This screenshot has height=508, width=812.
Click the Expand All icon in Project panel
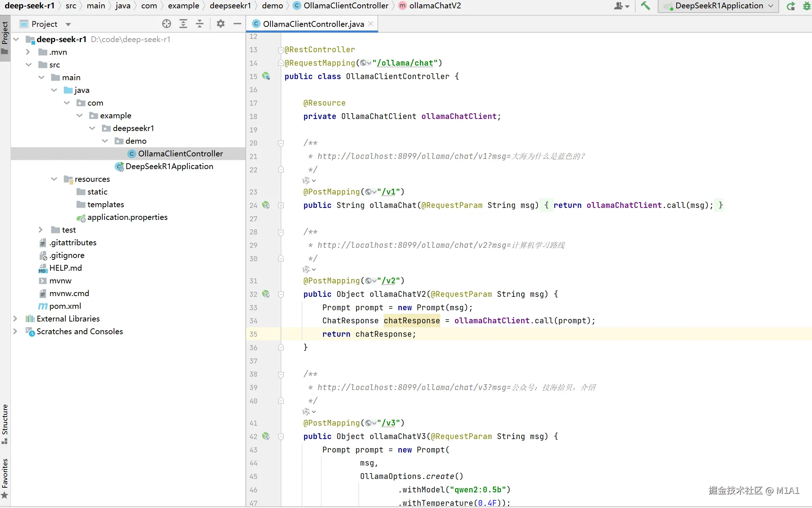point(183,24)
